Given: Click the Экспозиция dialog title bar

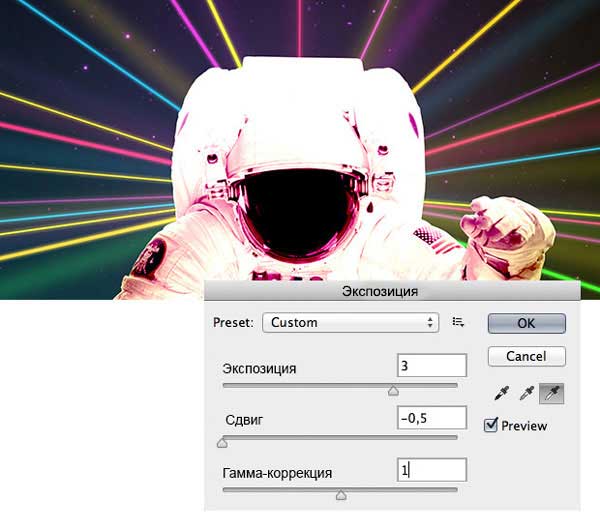Looking at the screenshot, I should click(390, 291).
